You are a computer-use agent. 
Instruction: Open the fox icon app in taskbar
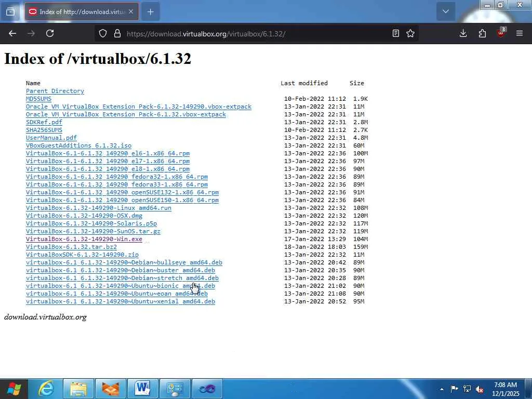[x=111, y=389]
